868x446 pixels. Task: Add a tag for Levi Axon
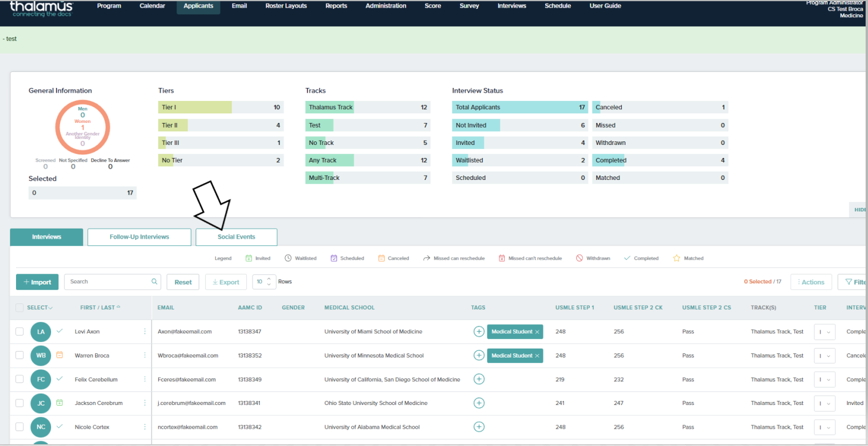pyautogui.click(x=479, y=331)
